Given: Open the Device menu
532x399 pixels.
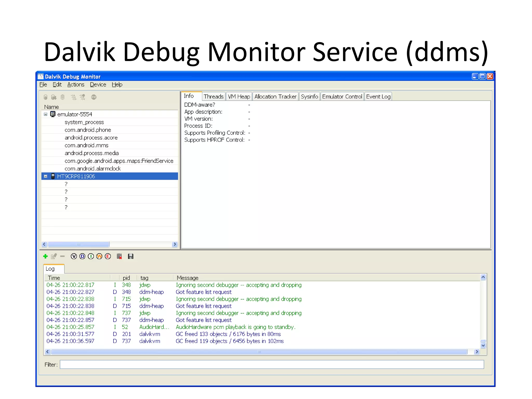Looking at the screenshot, I should (98, 85).
